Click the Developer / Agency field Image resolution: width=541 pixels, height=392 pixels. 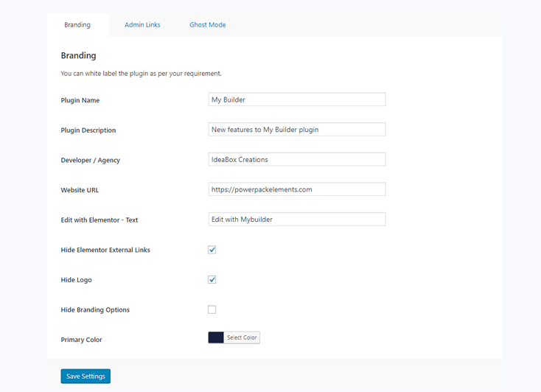[x=297, y=159]
